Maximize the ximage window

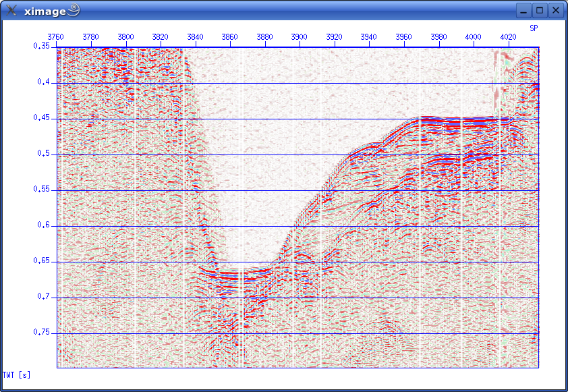tap(540, 10)
